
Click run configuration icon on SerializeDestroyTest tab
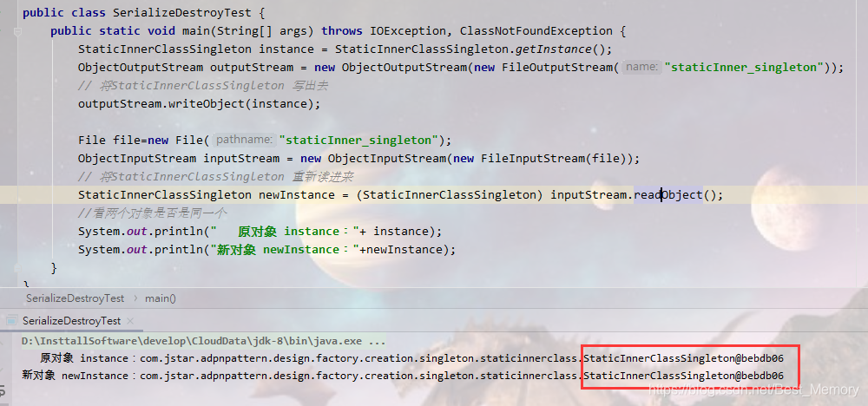click(x=11, y=321)
